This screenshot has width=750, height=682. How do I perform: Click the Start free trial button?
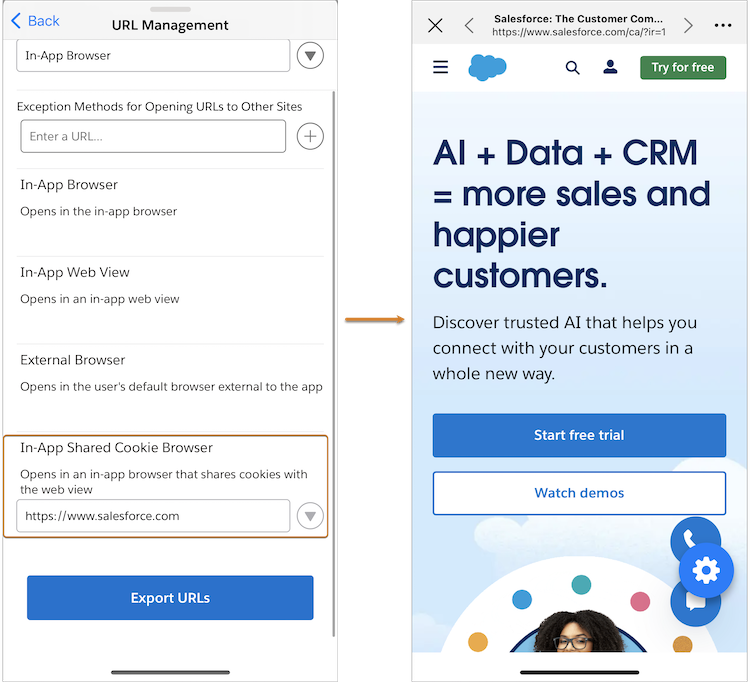[x=579, y=435]
